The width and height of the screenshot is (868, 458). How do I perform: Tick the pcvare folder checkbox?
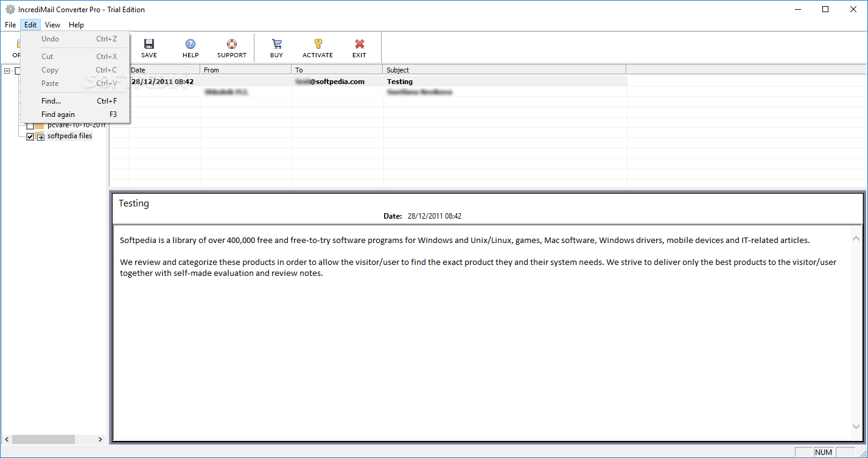pos(30,126)
